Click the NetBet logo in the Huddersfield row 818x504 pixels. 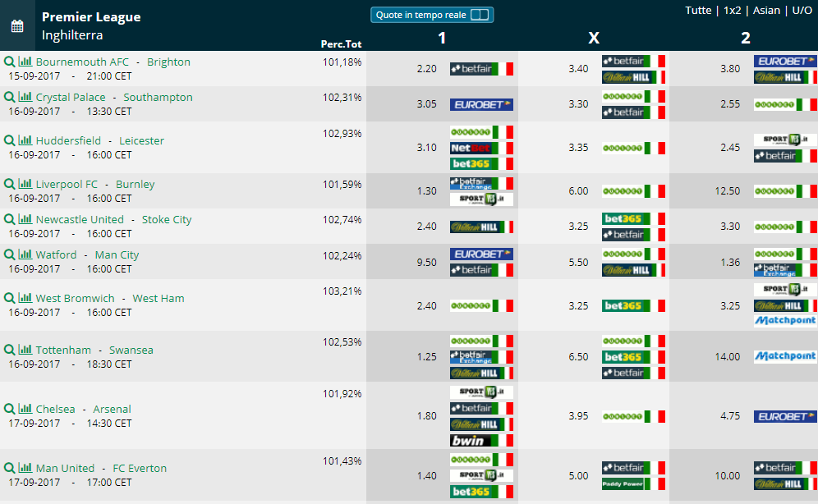coord(481,148)
